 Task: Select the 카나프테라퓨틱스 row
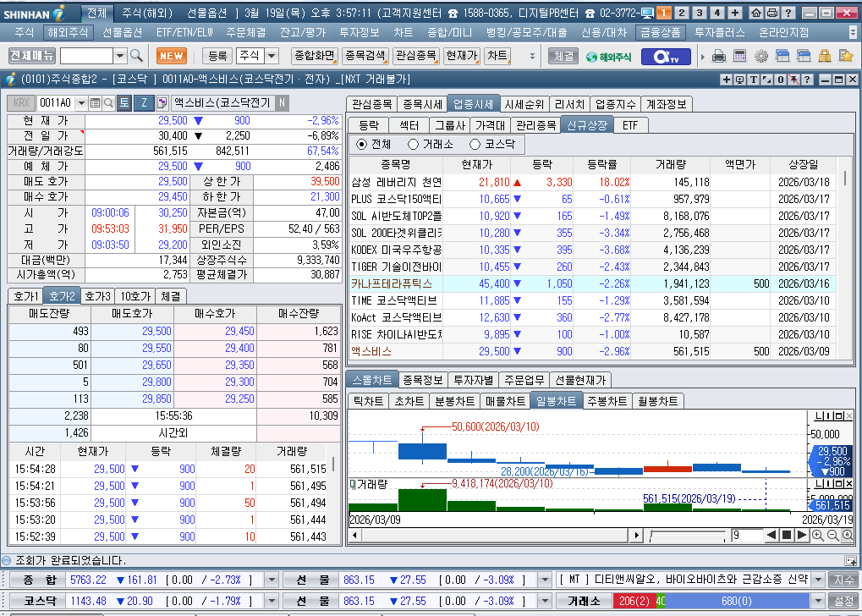tap(591, 283)
